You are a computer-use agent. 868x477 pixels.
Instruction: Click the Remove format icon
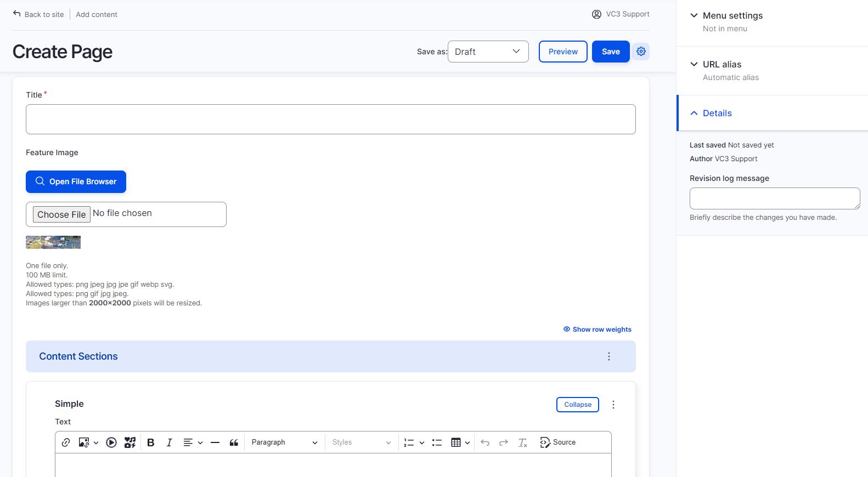click(x=522, y=442)
